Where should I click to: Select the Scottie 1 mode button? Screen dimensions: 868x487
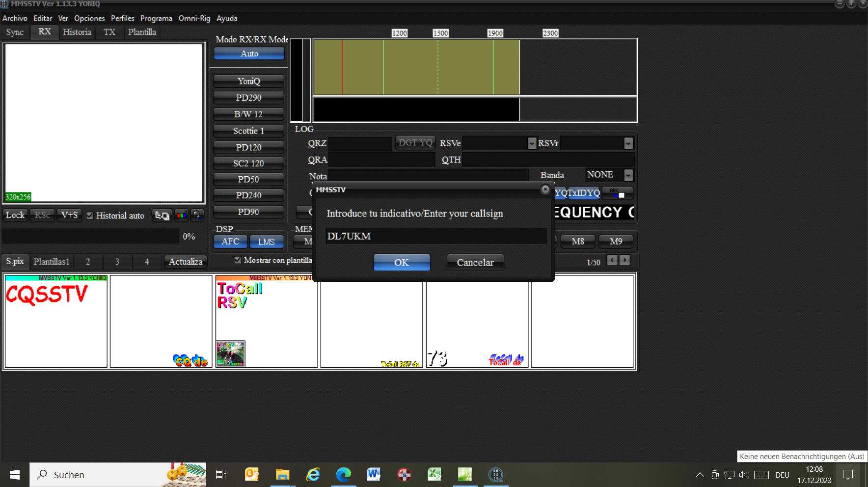(248, 131)
